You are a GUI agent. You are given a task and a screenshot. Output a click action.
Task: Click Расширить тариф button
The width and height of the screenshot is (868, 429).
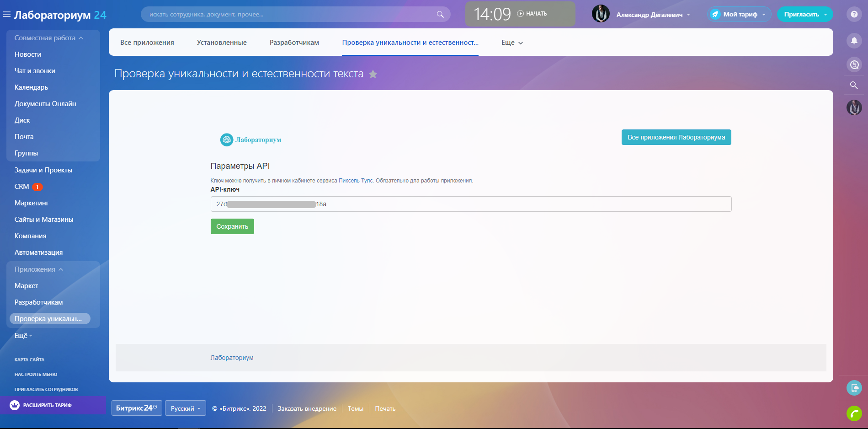(53, 405)
